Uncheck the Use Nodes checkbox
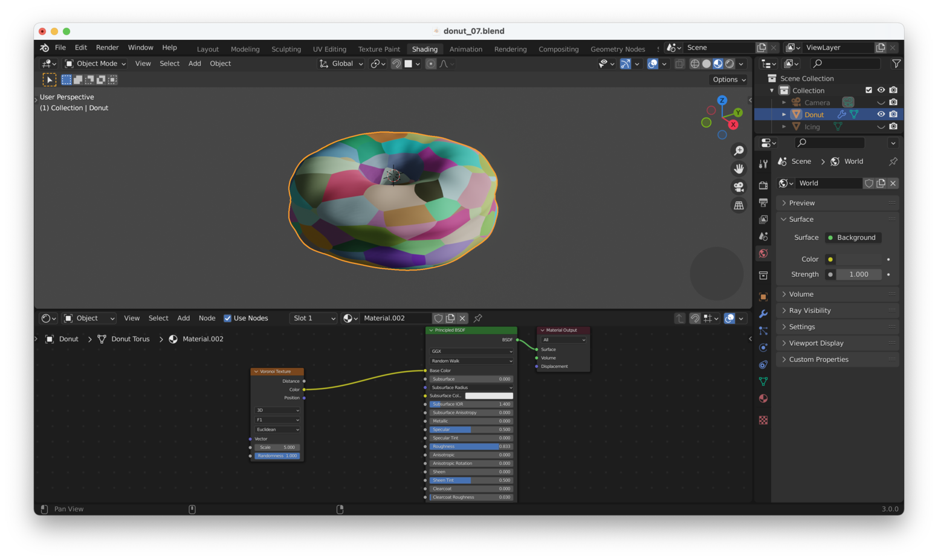This screenshot has height=560, width=938. [228, 318]
